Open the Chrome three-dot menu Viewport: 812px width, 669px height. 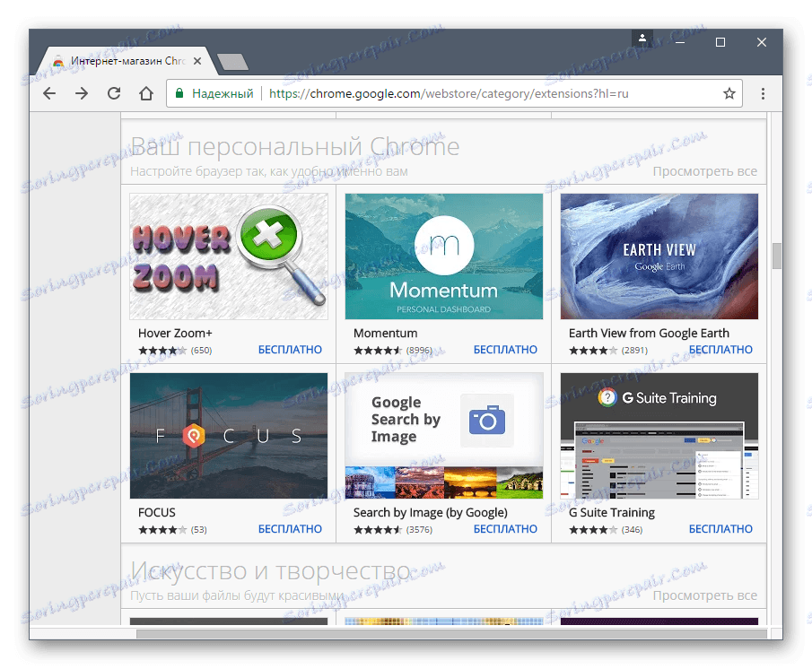coord(763,93)
